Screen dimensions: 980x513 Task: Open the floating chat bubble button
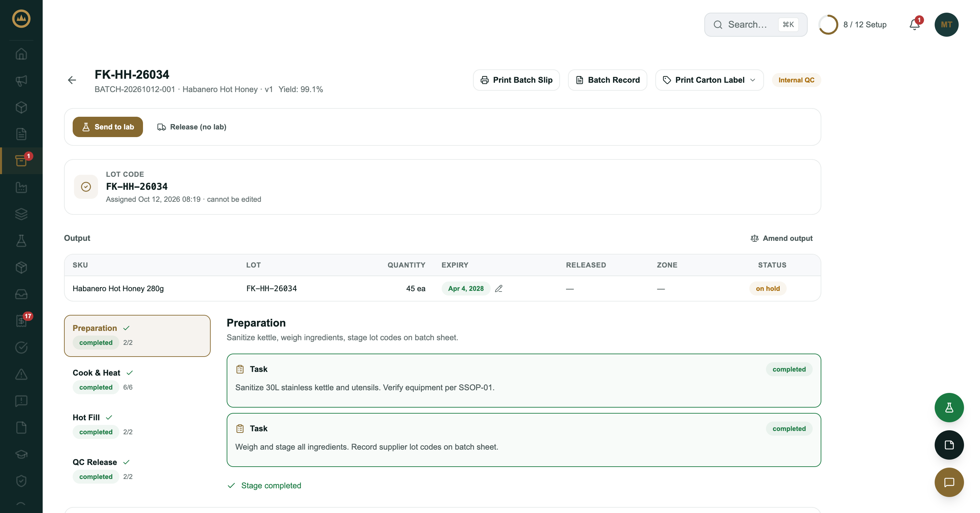point(949,482)
